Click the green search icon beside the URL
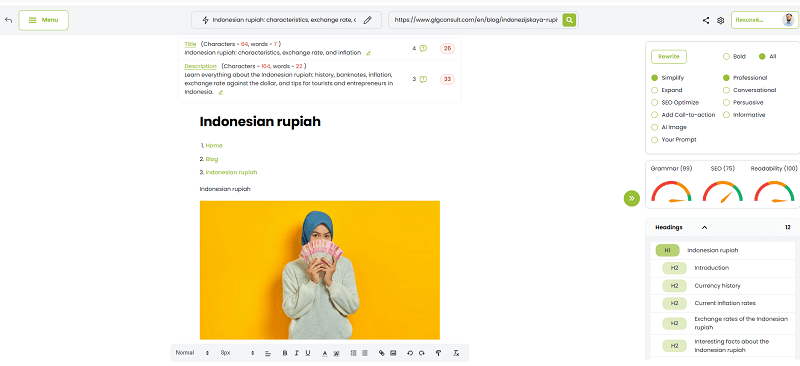 point(569,20)
